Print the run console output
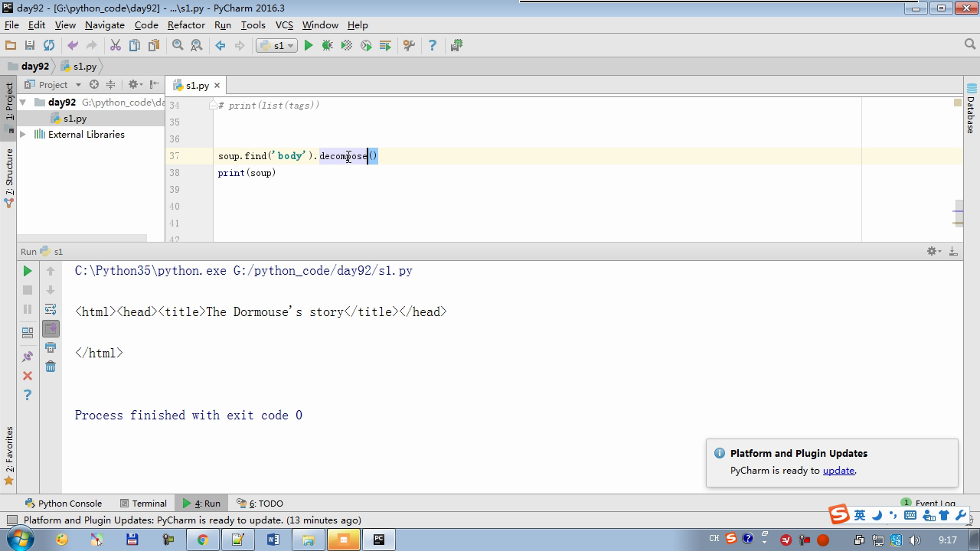Screen dimensions: 980x551 point(51,347)
